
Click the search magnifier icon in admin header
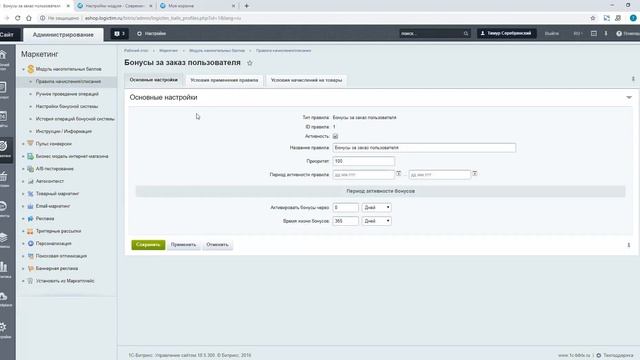click(x=466, y=33)
